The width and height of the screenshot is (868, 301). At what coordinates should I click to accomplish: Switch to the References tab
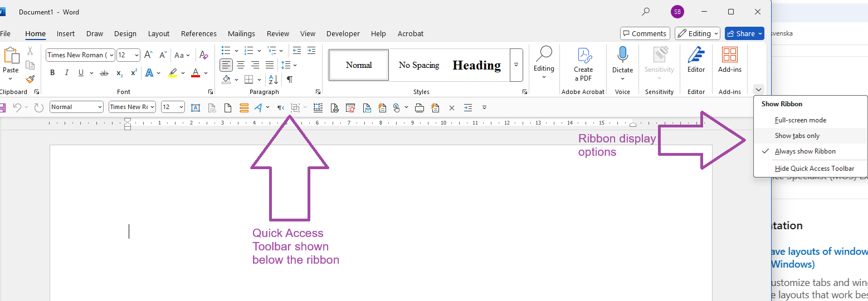[199, 33]
